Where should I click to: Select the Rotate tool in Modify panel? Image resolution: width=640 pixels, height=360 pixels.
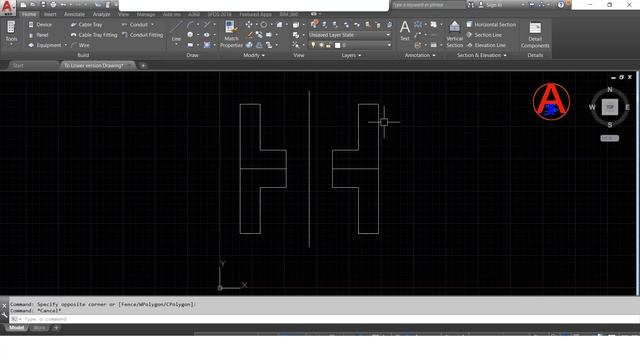264,25
